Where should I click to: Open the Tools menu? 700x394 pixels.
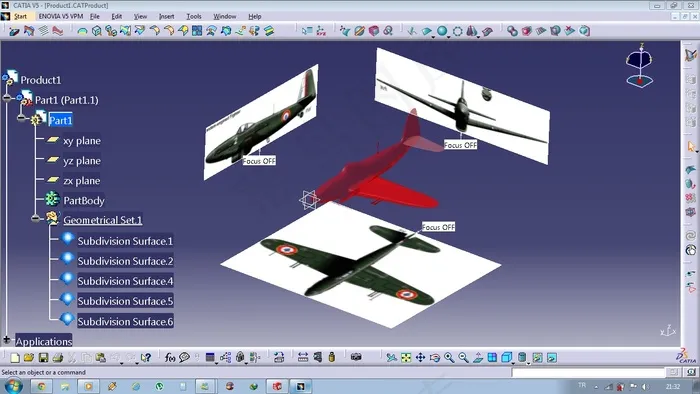(x=194, y=17)
